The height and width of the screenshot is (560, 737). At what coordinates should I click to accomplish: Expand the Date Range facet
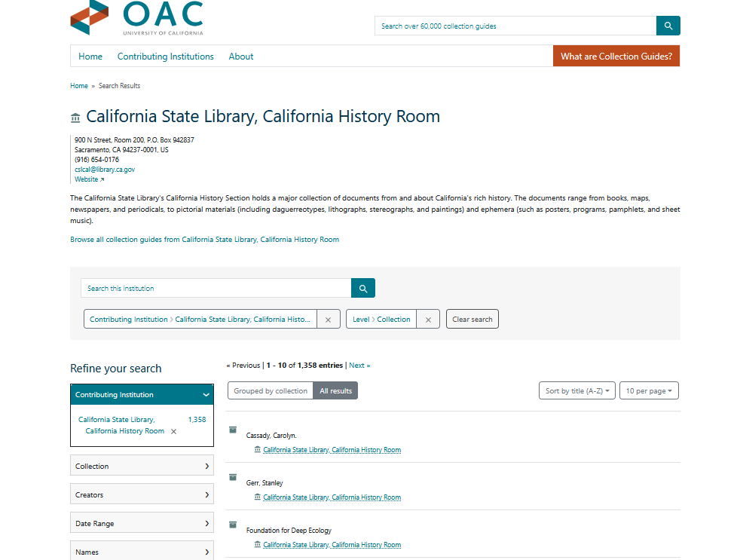(142, 523)
